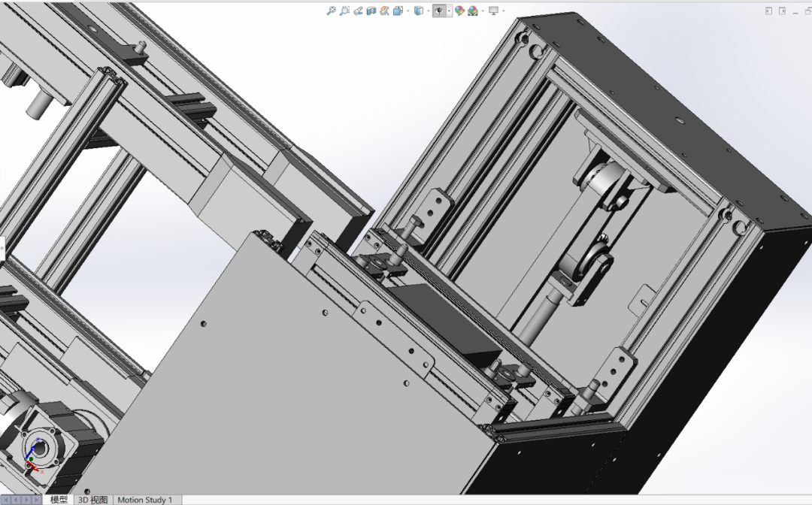Collapse panel using left-arrow window icon
This screenshot has width=812, height=505.
(x=768, y=11)
